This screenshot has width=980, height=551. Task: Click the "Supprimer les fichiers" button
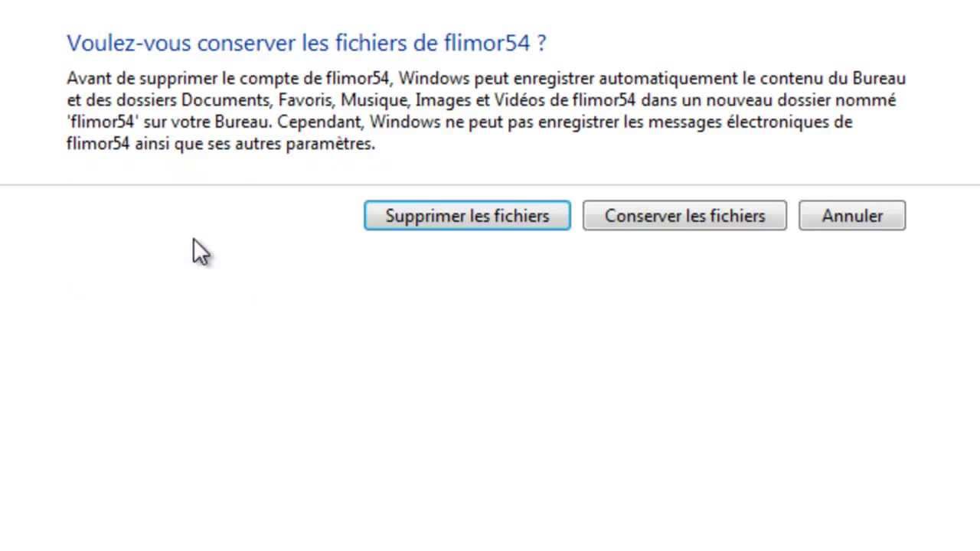pos(467,216)
